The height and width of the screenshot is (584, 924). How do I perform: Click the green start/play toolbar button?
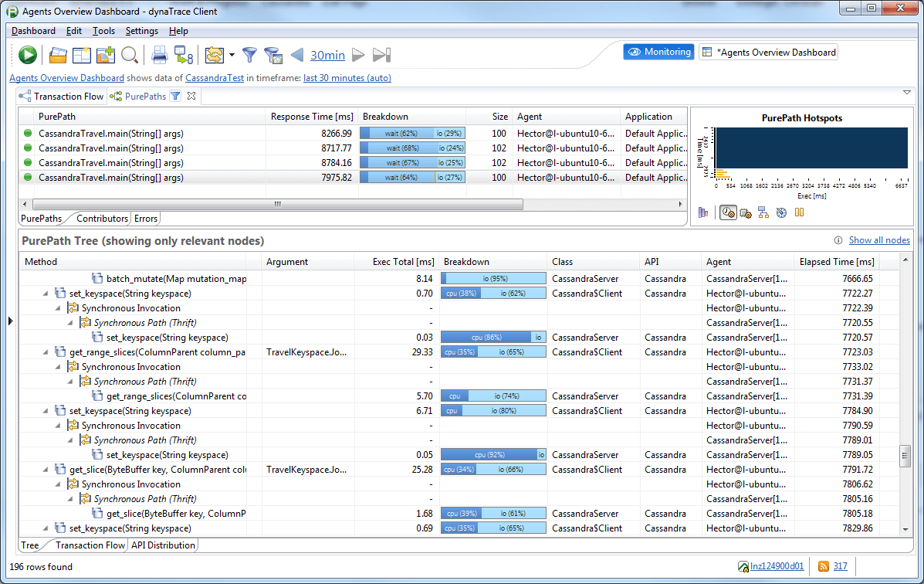pos(27,55)
